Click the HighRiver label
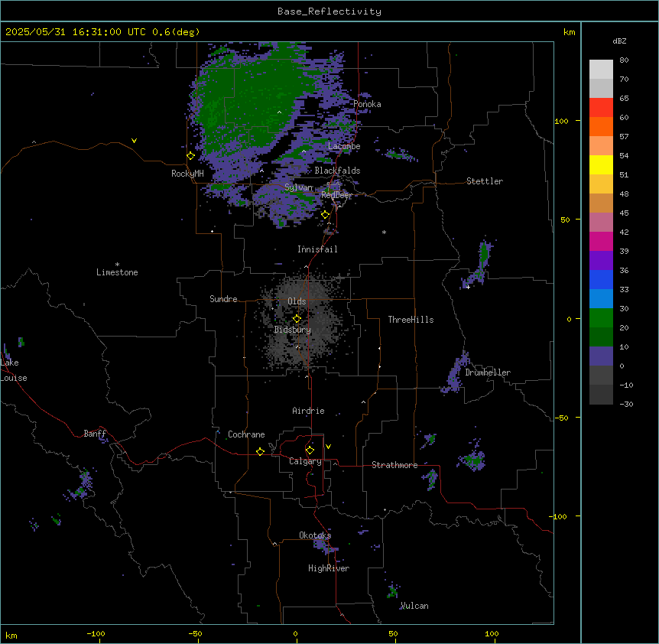The image size is (659, 644). (x=329, y=568)
